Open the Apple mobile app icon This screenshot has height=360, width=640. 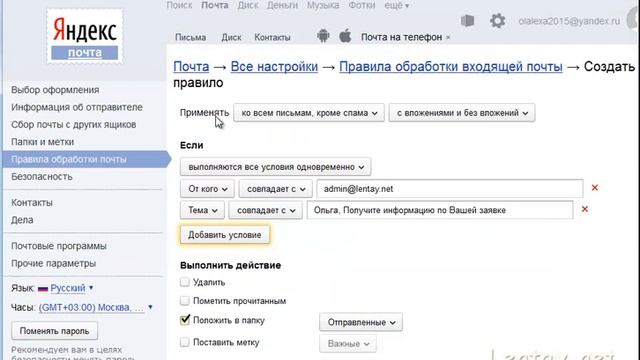pyautogui.click(x=345, y=36)
